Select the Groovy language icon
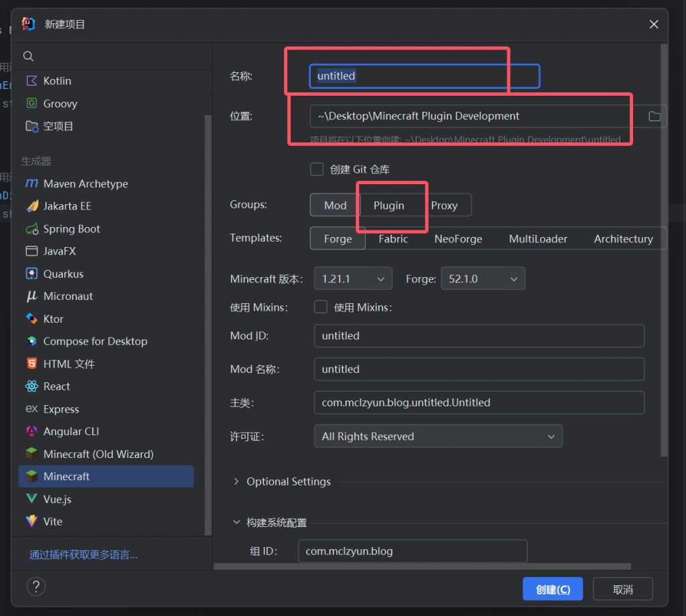 pyautogui.click(x=31, y=103)
